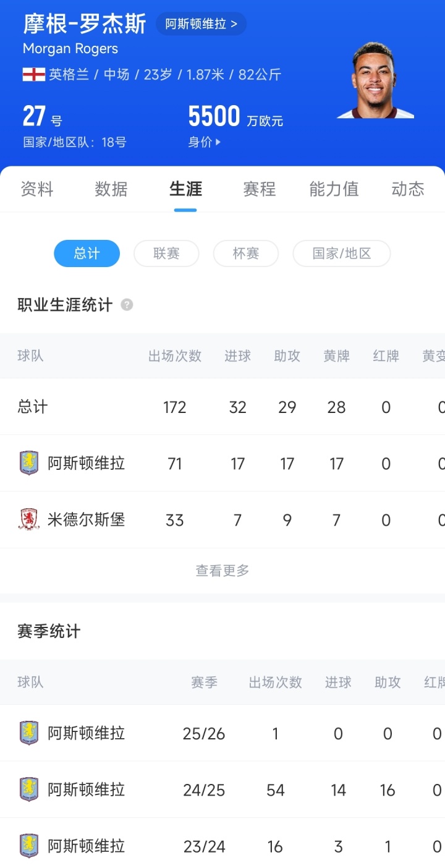Open the 米德尔斯堡 team link
445x868 pixels.
(87, 520)
